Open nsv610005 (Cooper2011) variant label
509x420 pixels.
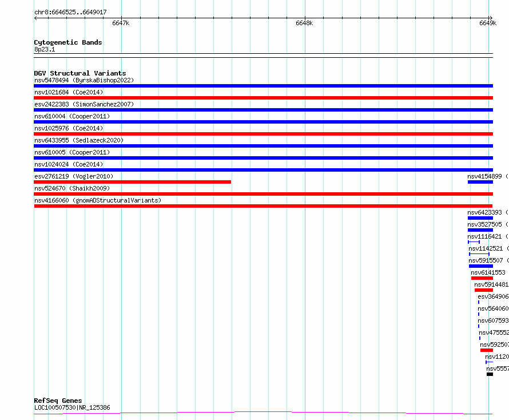point(72,152)
